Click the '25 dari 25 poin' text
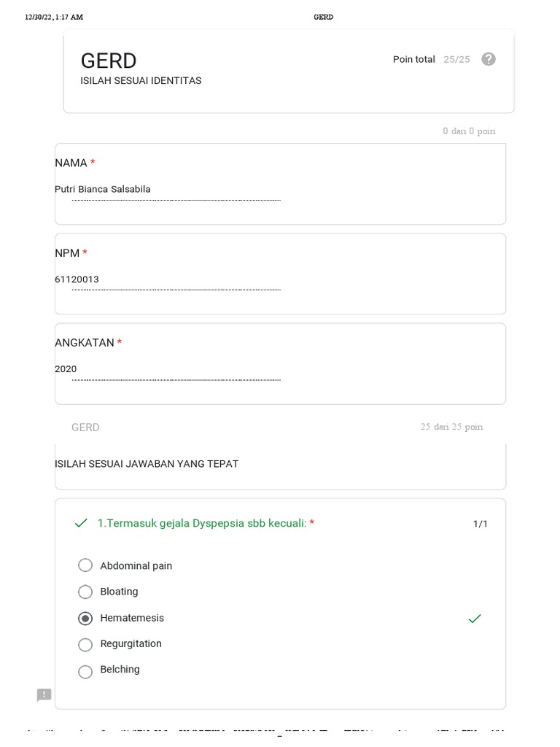560x747 pixels. (451, 427)
